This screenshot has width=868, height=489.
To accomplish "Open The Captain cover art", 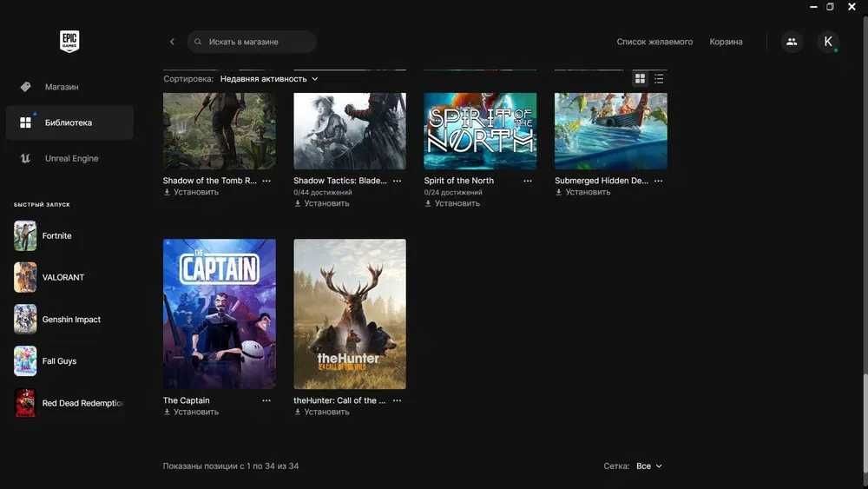I will (x=220, y=314).
